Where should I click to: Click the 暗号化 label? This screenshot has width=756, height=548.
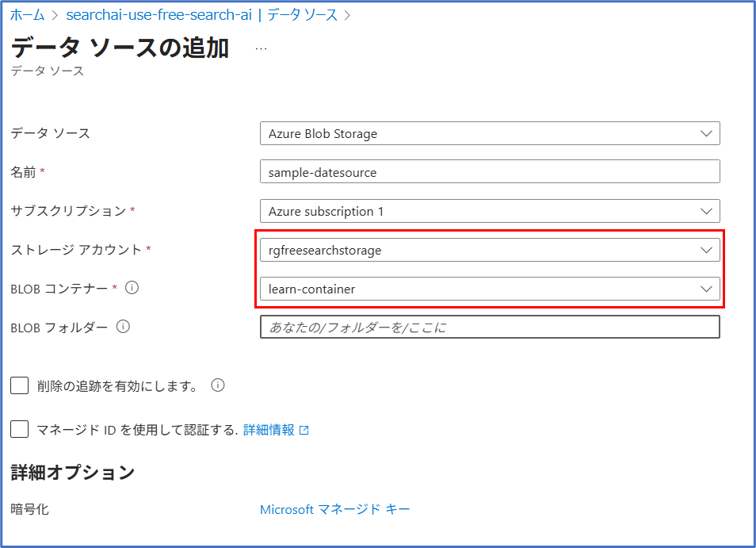coord(29,509)
